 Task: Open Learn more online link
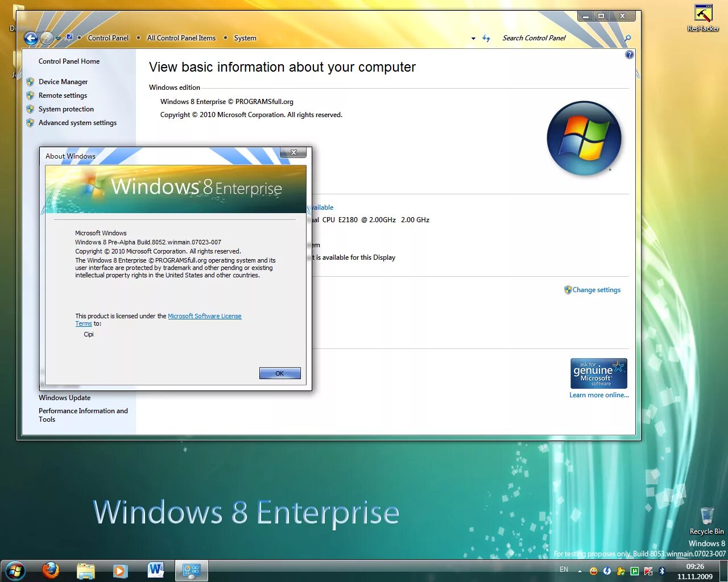pyautogui.click(x=599, y=395)
